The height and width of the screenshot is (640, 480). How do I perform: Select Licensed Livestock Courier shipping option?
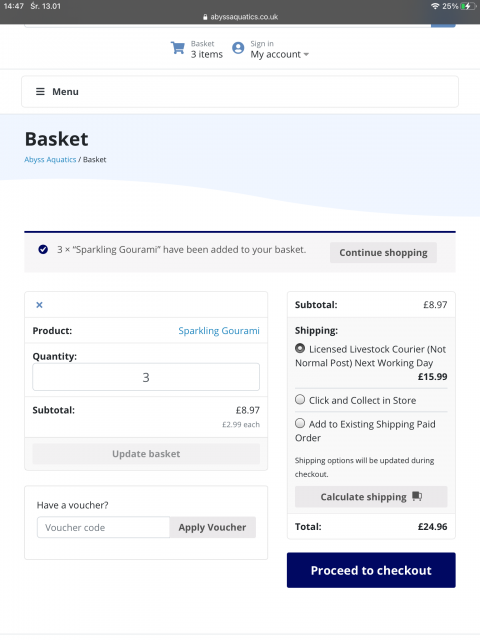tap(300, 348)
